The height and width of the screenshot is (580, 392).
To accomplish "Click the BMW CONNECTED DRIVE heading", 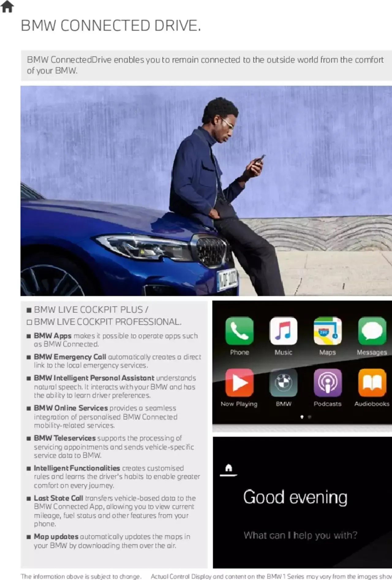I will 111,25.
